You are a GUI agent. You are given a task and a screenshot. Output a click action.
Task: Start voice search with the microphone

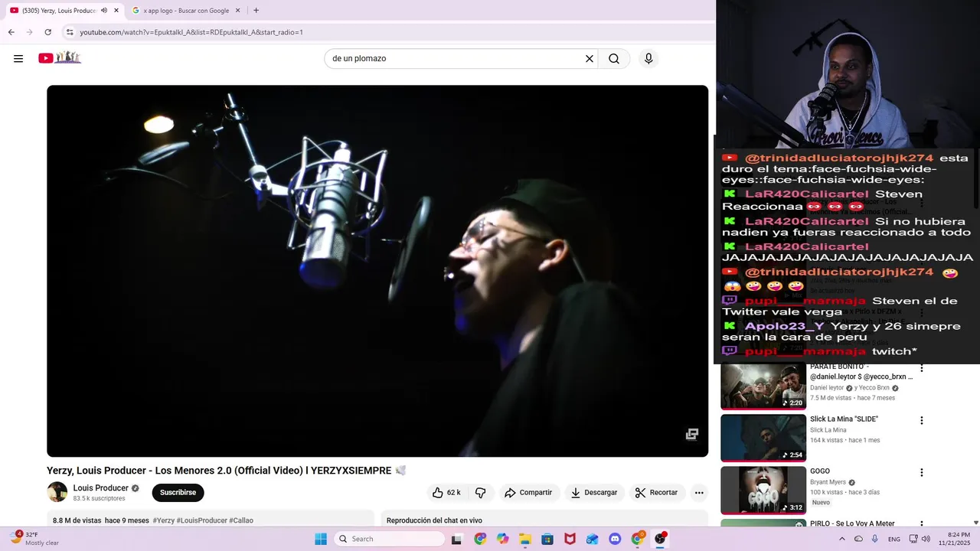coord(648,59)
